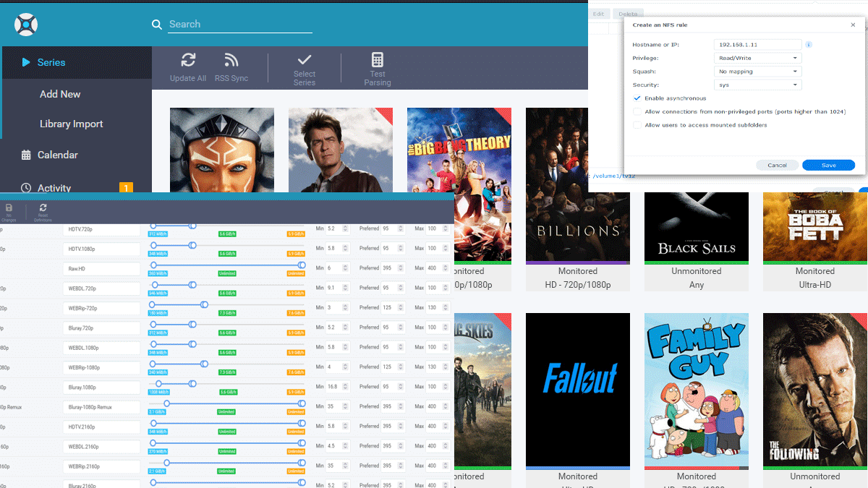The image size is (868, 488).
Task: Click the Update All refresh icon
Action: (188, 61)
